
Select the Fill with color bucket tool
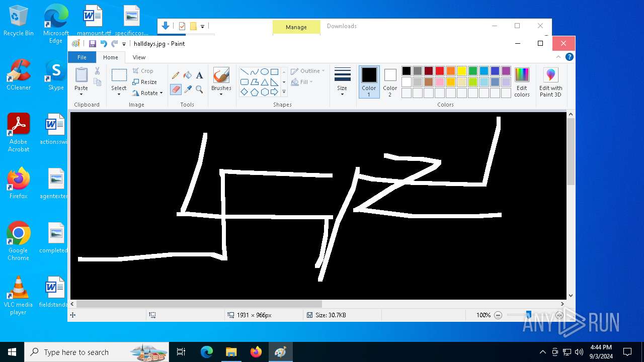click(188, 75)
